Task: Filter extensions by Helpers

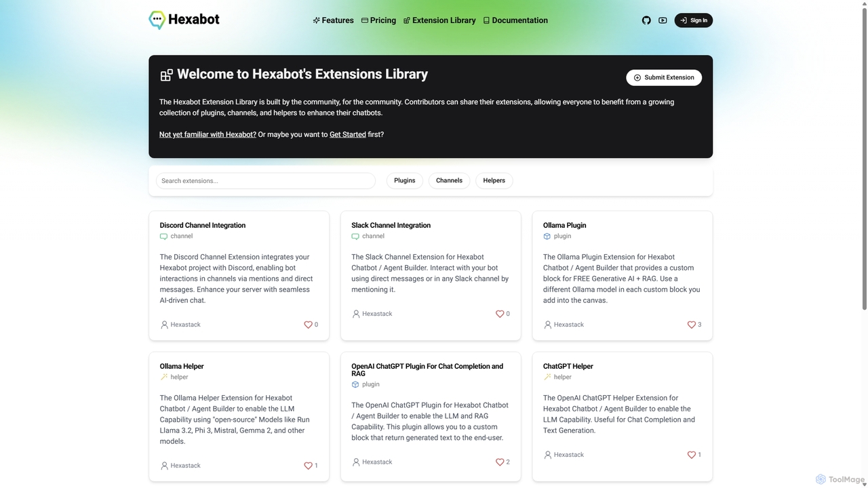Action: tap(494, 181)
